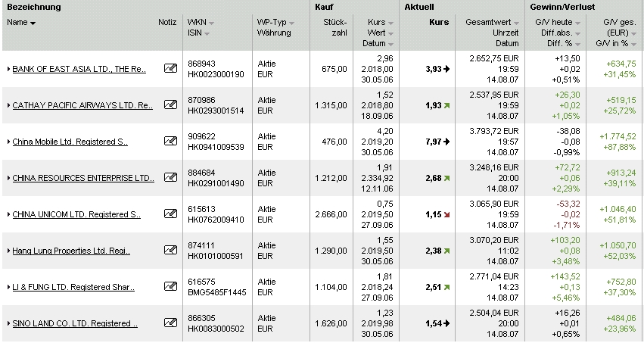Edit the note for Hang Lung Properties

pos(170,251)
